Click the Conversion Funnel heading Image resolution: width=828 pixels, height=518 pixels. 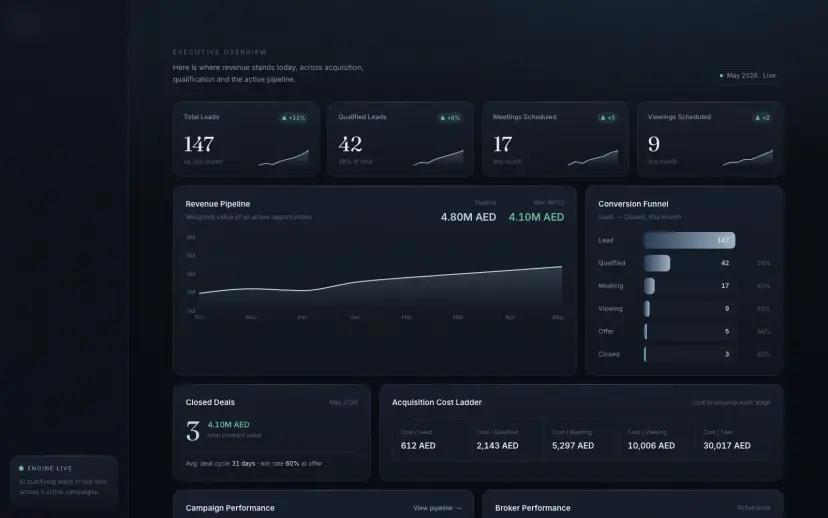tap(633, 204)
